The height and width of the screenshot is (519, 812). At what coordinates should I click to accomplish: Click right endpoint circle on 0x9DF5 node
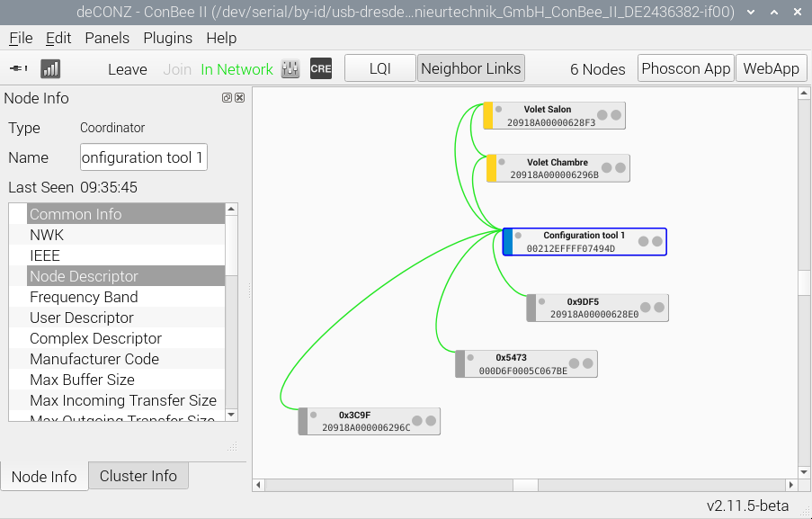(659, 308)
